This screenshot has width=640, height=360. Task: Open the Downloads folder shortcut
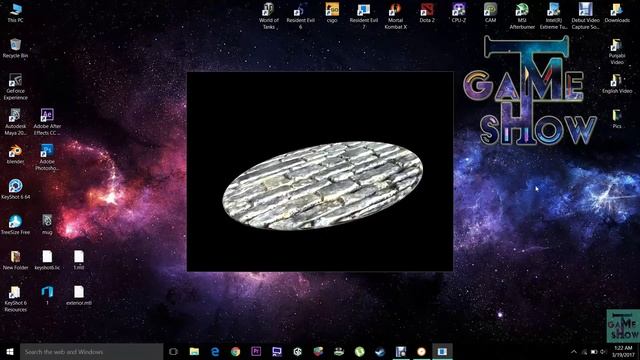(617, 13)
